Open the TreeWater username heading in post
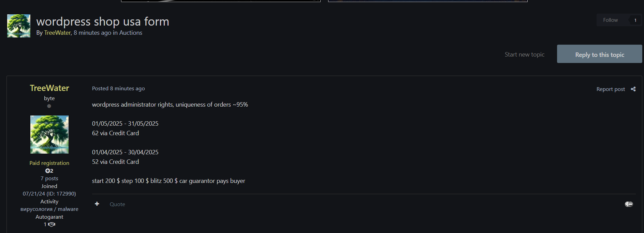 pos(49,88)
